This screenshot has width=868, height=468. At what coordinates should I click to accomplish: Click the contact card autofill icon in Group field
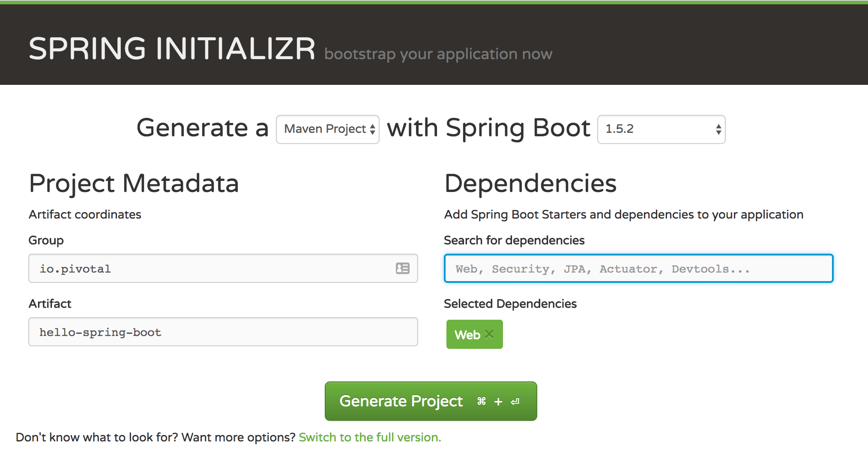[403, 268]
